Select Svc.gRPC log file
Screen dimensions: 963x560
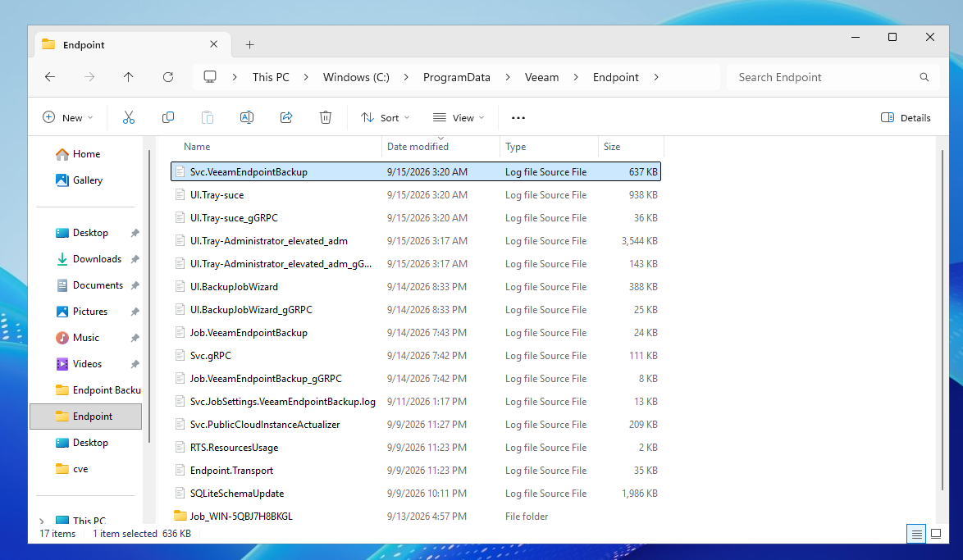(416, 356)
